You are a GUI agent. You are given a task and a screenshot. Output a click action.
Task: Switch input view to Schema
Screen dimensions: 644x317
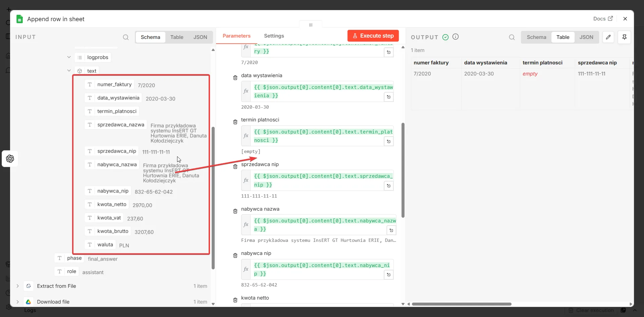point(150,37)
